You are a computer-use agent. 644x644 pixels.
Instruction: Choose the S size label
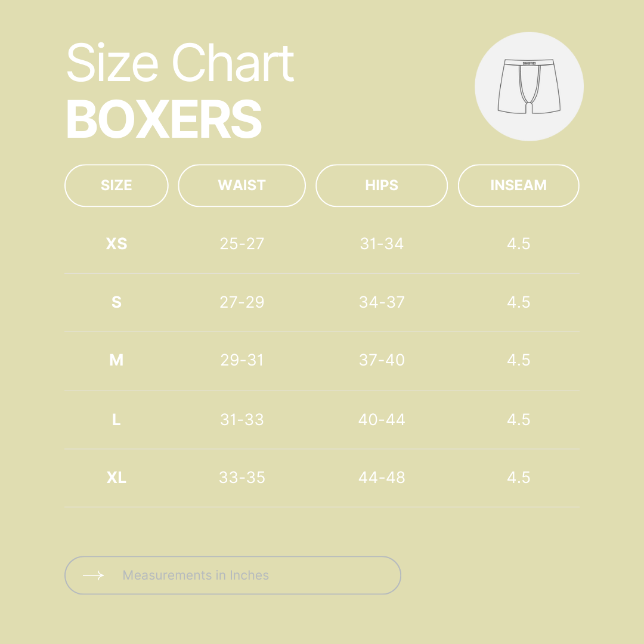pos(116,302)
